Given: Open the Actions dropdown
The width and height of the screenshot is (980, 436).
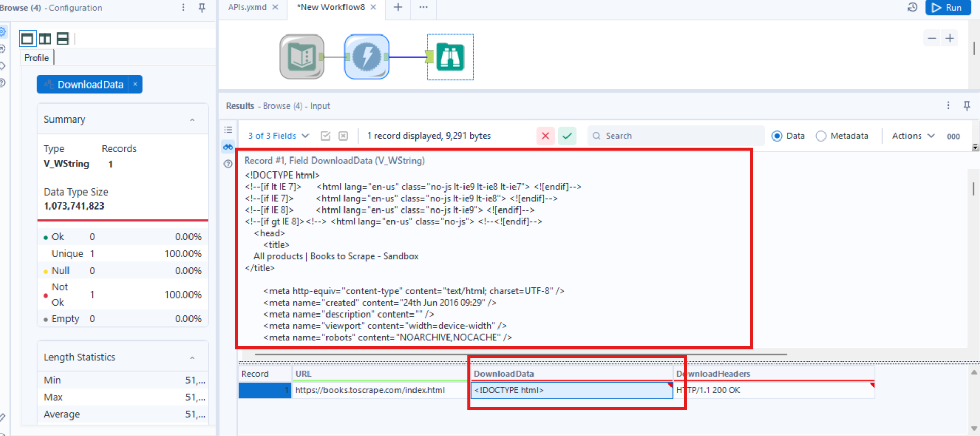Looking at the screenshot, I should [x=913, y=136].
